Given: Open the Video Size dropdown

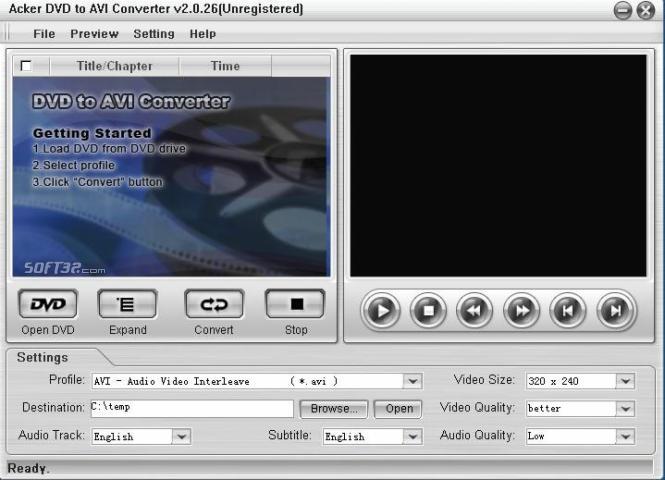Looking at the screenshot, I should 626,381.
